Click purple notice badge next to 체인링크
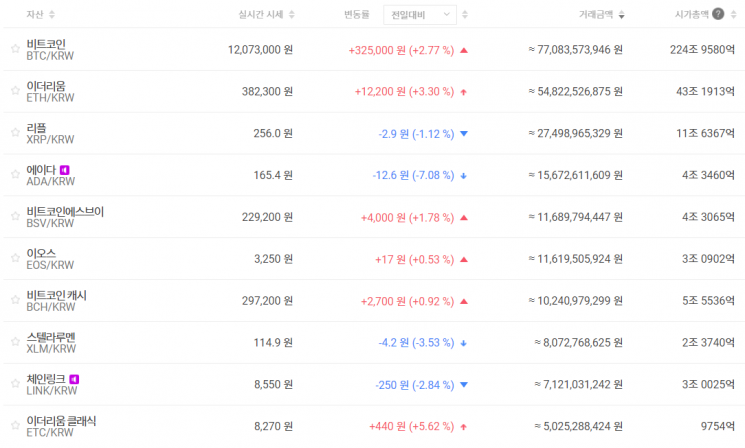This screenshot has width=745, height=448. (74, 379)
